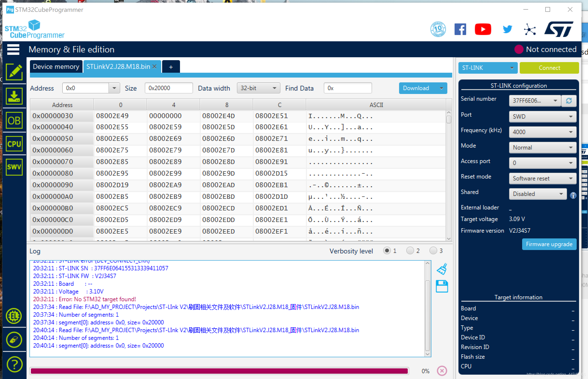Image resolution: width=588 pixels, height=379 pixels.
Task: Click the Firmware upgrade button
Action: (x=549, y=244)
